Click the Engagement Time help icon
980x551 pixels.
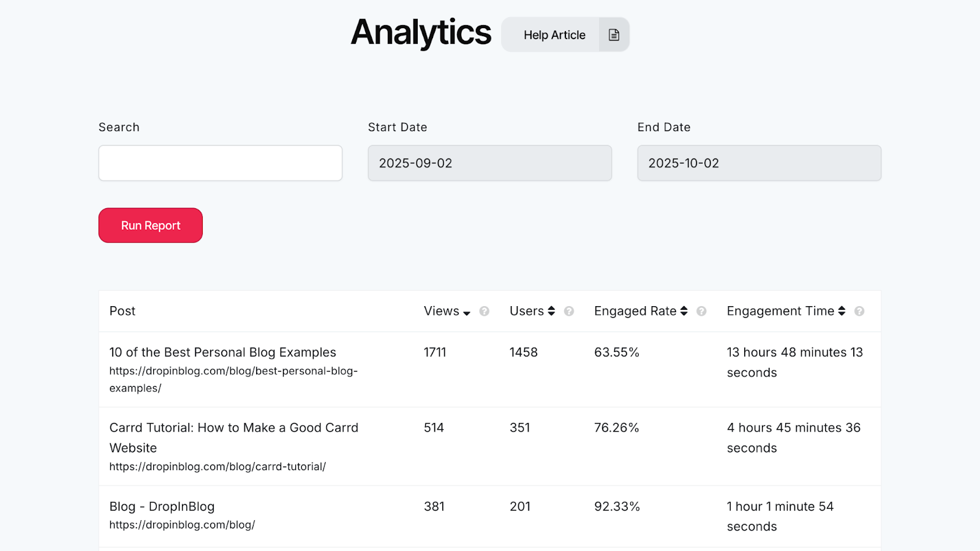(859, 311)
